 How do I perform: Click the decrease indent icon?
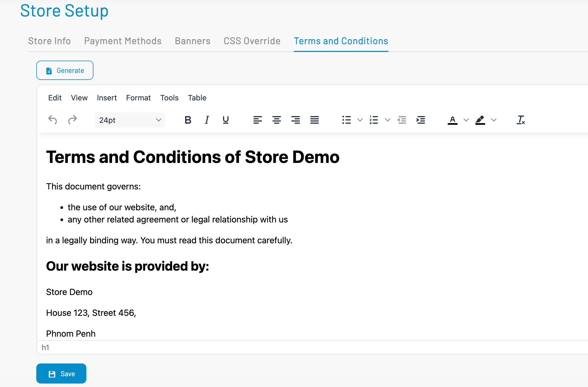click(x=402, y=120)
